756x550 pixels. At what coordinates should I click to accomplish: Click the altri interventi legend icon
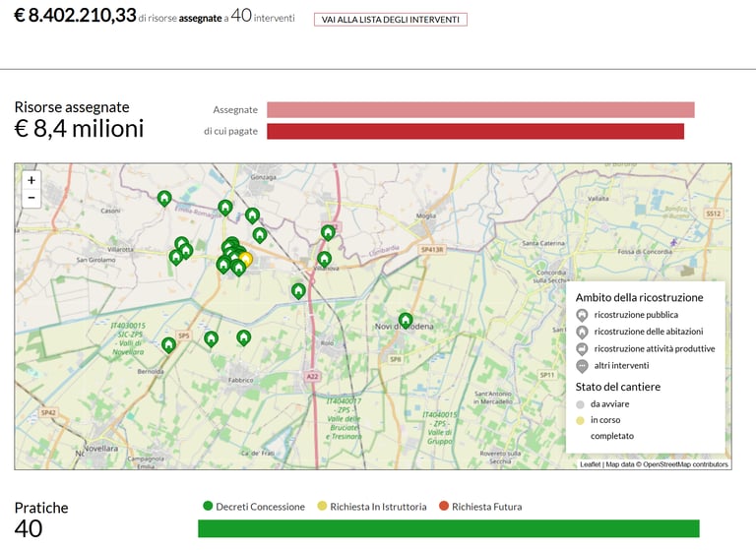coord(582,366)
